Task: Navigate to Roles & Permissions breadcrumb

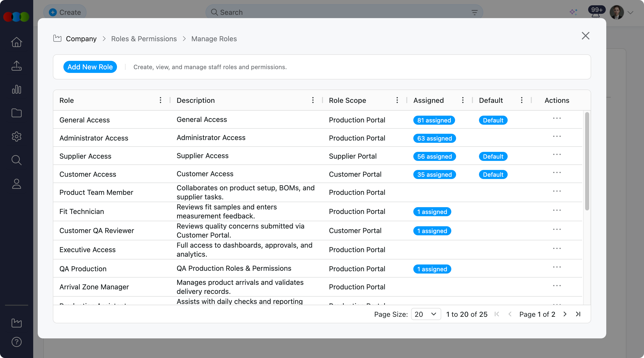Action: pyautogui.click(x=144, y=39)
